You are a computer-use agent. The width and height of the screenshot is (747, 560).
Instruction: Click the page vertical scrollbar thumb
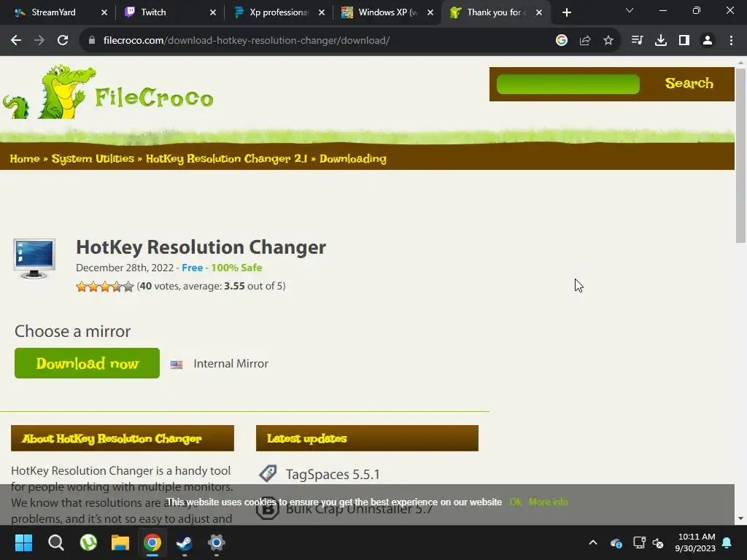pos(740,156)
